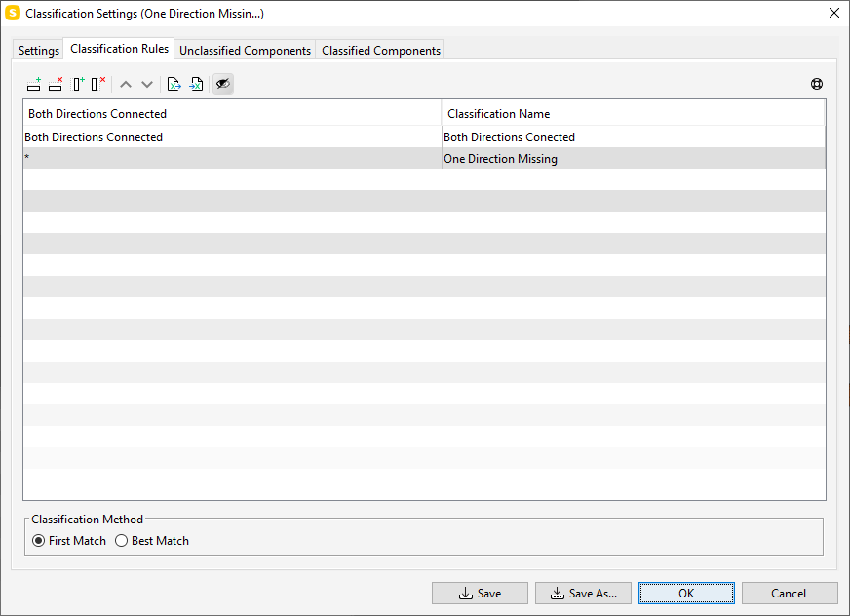Select the Both Directions Connected rule cell
The image size is (850, 616).
pos(233,137)
